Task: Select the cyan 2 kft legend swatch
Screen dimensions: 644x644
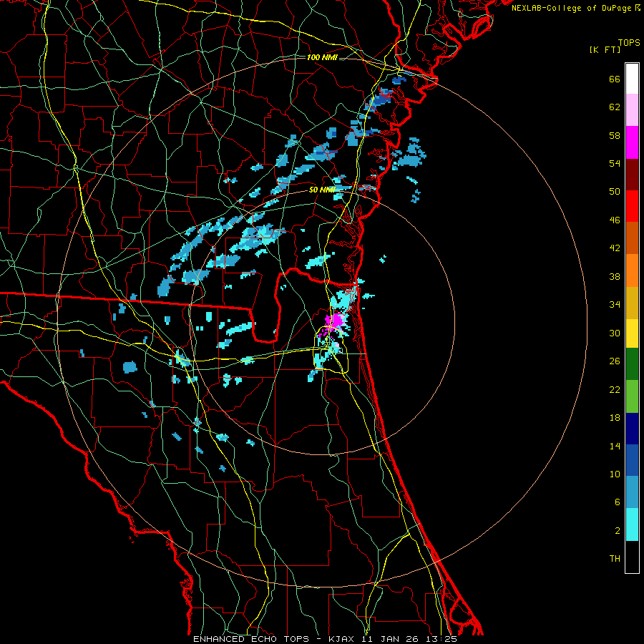Action: [x=632, y=525]
